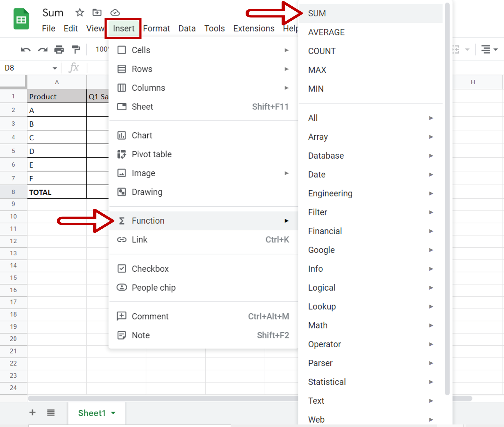504x427 pixels.
Task: Star the Sum spreadsheet
Action: click(x=80, y=13)
